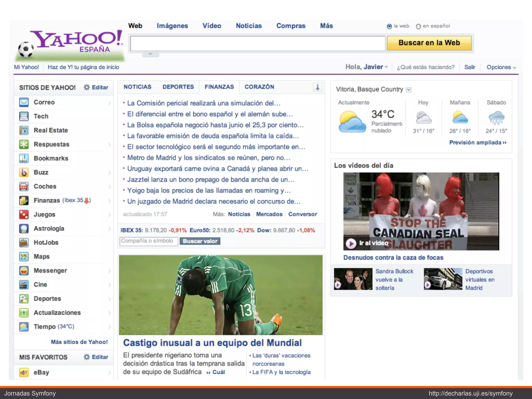Viewport: 532px width, 399px height.
Task: Click the 'Compañía o símbolo' input field
Action: pos(149,241)
